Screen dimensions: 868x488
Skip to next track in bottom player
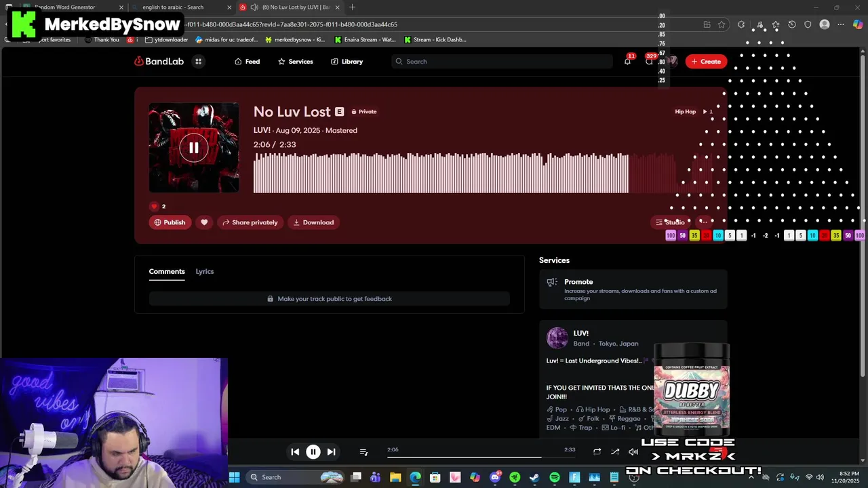click(331, 451)
